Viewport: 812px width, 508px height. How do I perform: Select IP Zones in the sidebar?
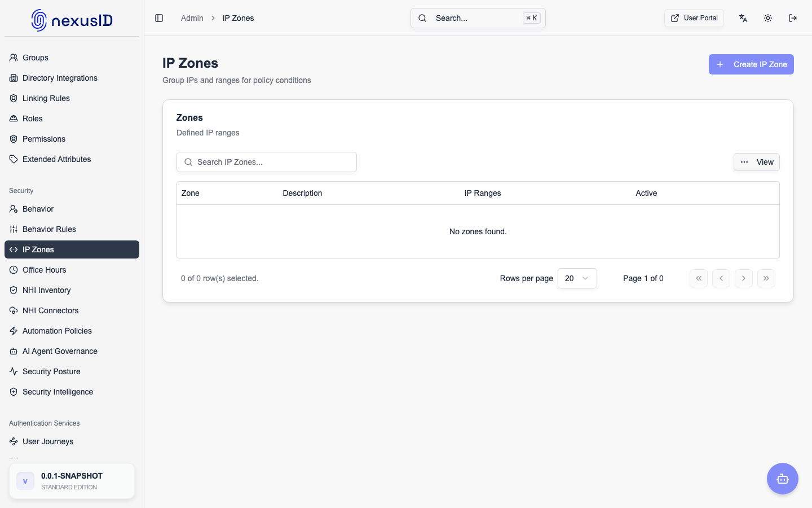[72, 249]
